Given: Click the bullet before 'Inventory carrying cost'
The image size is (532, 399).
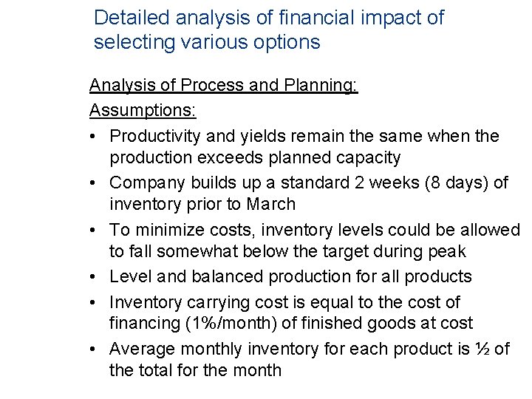Looking at the screenshot, I should (92, 302).
